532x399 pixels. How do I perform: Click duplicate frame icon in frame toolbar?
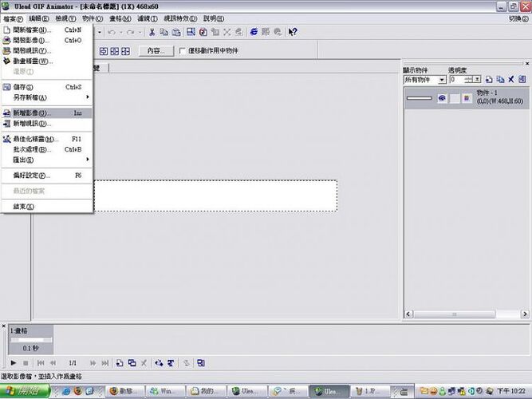[x=132, y=363]
